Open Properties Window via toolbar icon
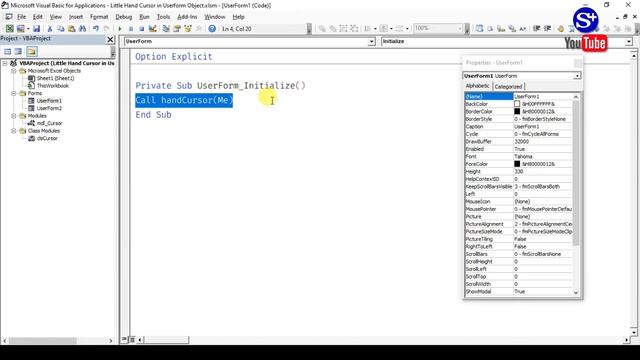The width and height of the screenshot is (640, 360). [x=177, y=29]
